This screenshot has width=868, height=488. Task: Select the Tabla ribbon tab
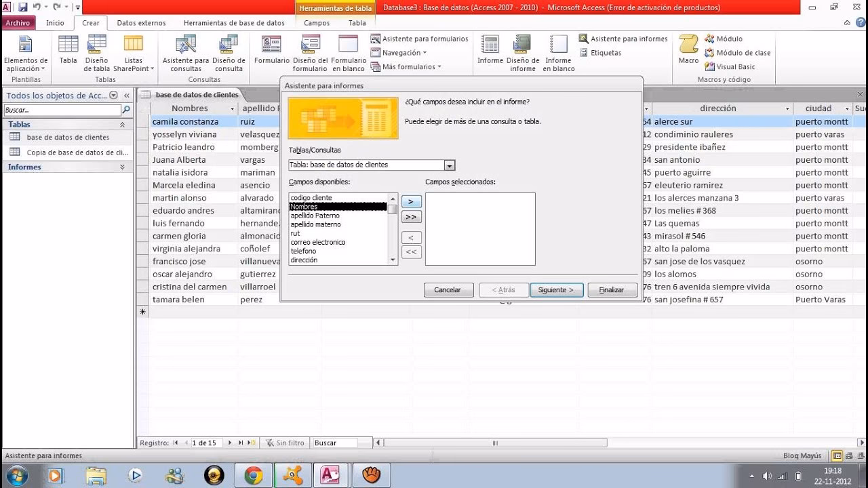pos(357,22)
